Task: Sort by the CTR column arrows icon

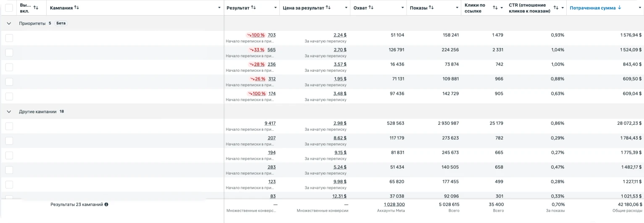Action: (556, 8)
